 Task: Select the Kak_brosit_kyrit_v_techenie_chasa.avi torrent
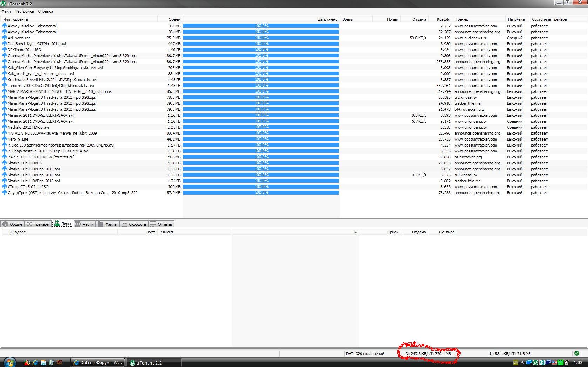click(x=41, y=74)
